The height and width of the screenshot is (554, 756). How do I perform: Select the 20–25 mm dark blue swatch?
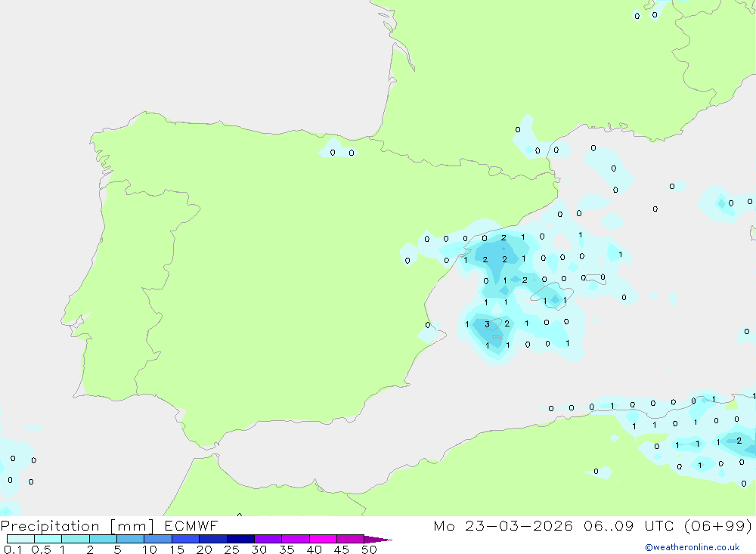[213, 539]
